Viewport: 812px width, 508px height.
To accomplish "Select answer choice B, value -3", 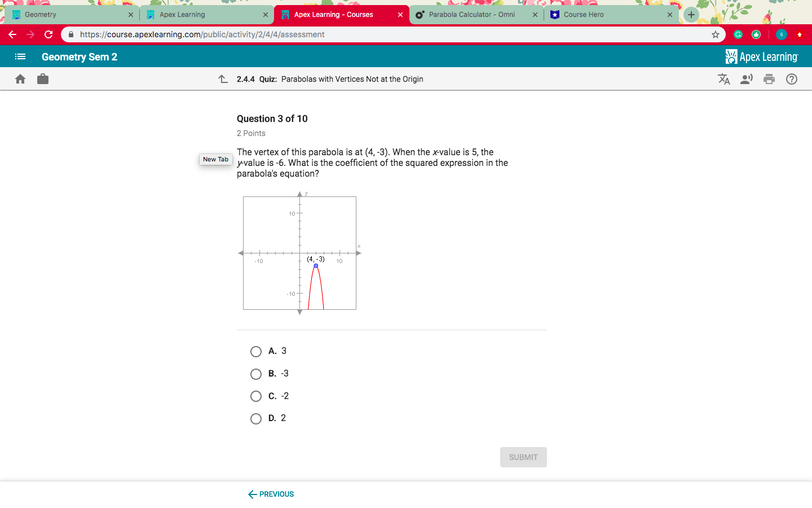I will (x=256, y=374).
